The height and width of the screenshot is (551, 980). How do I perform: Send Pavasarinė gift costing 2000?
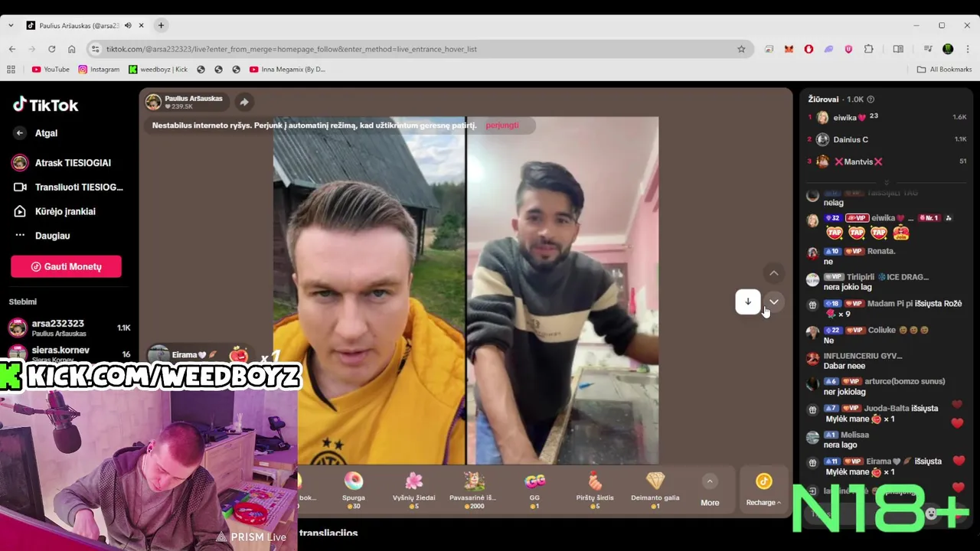(473, 490)
